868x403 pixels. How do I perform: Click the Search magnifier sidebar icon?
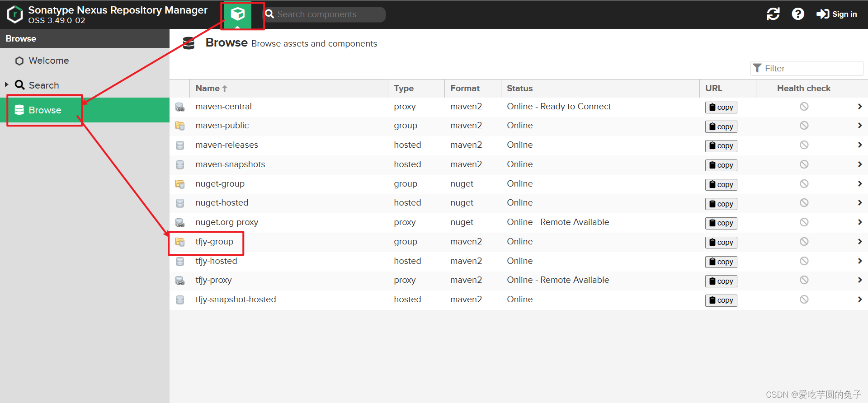click(x=19, y=85)
